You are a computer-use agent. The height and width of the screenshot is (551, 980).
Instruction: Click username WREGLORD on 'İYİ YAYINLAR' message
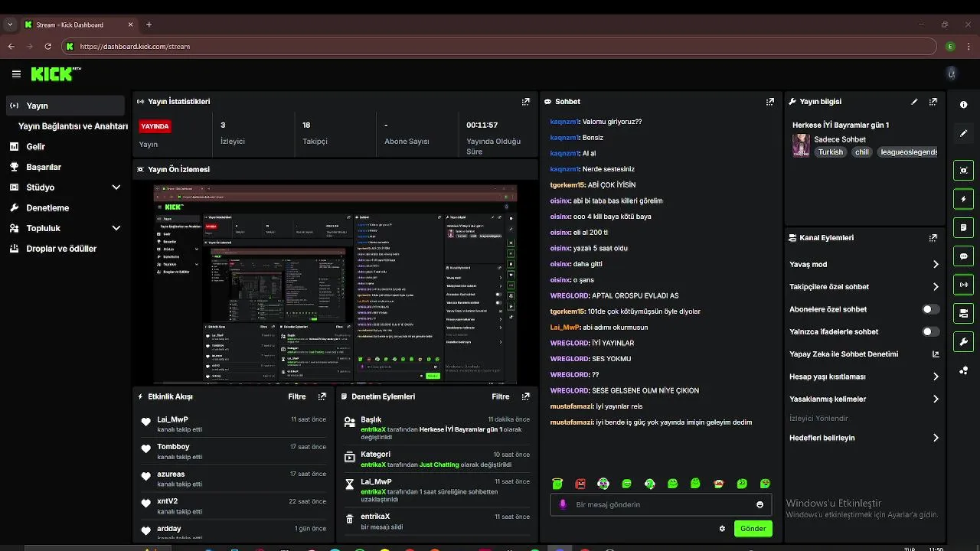coord(570,343)
